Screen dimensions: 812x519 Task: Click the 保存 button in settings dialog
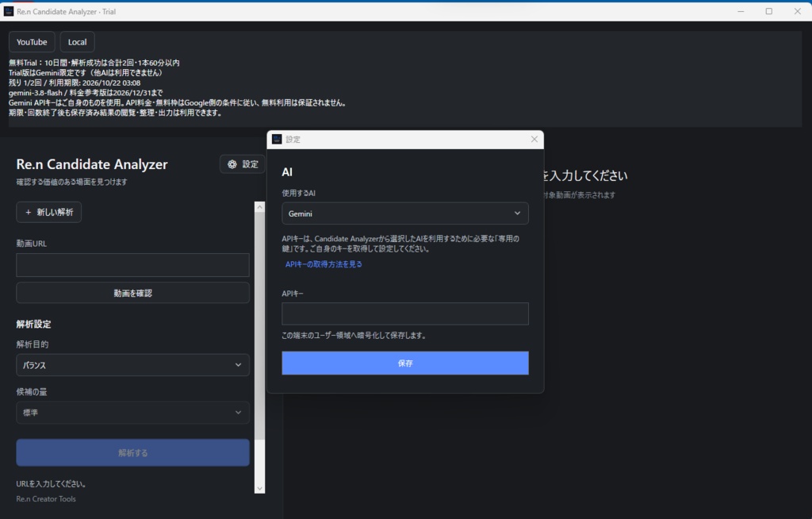click(x=405, y=363)
